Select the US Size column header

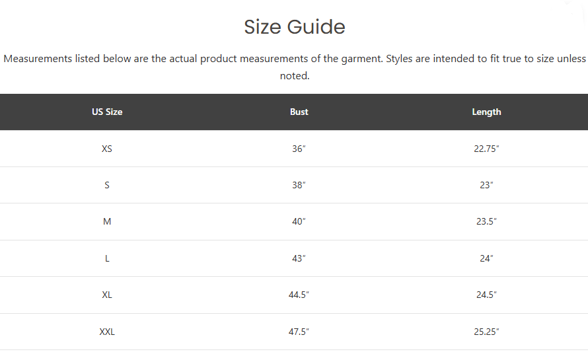[107, 112]
